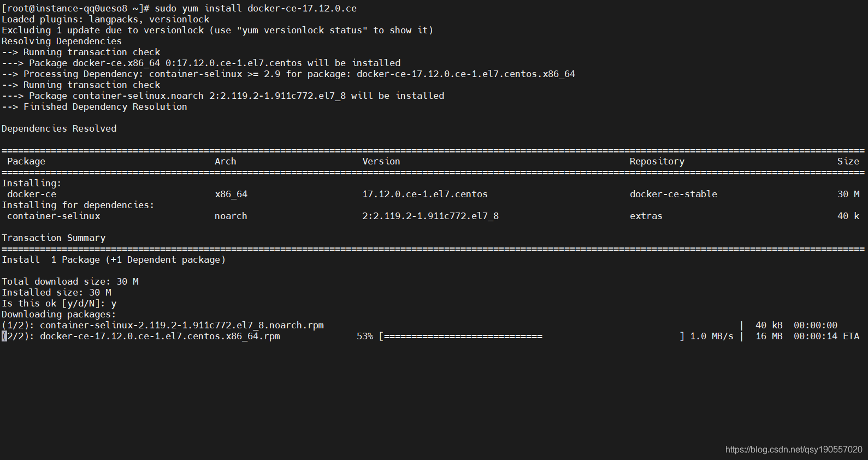Click the '40 kB' downloaded size on first rpm
Viewport: 868px width, 460px height.
click(769, 325)
